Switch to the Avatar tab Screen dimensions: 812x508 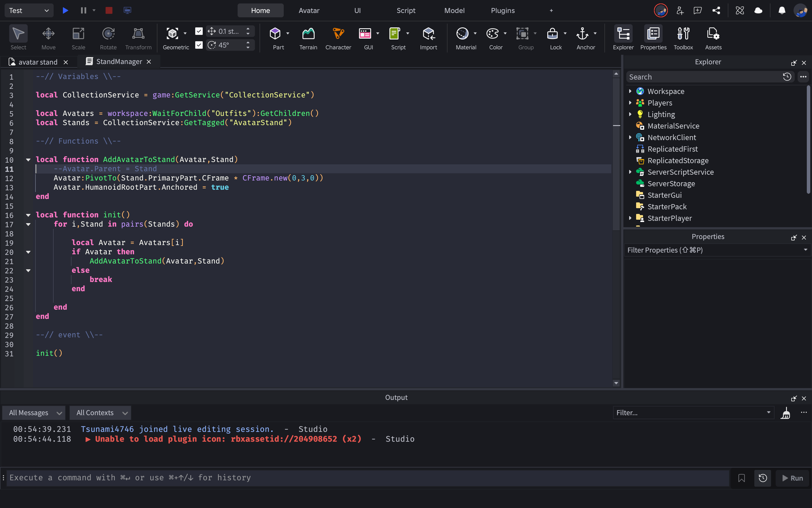coord(309,10)
